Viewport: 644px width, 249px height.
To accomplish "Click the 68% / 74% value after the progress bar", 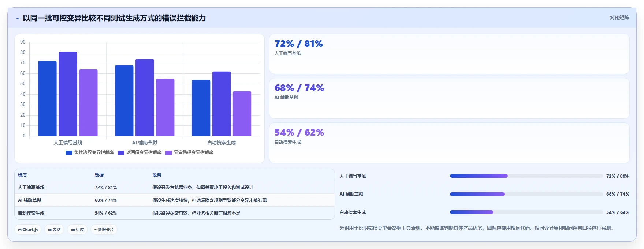I will click(x=618, y=194).
